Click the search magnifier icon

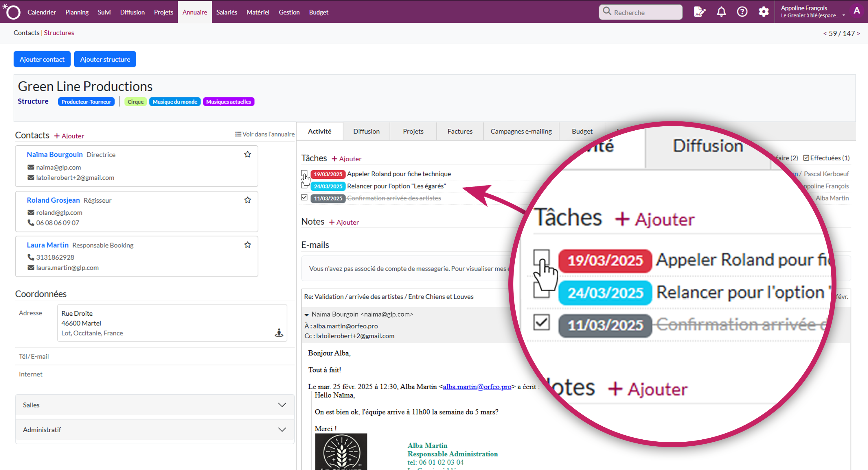click(x=607, y=12)
